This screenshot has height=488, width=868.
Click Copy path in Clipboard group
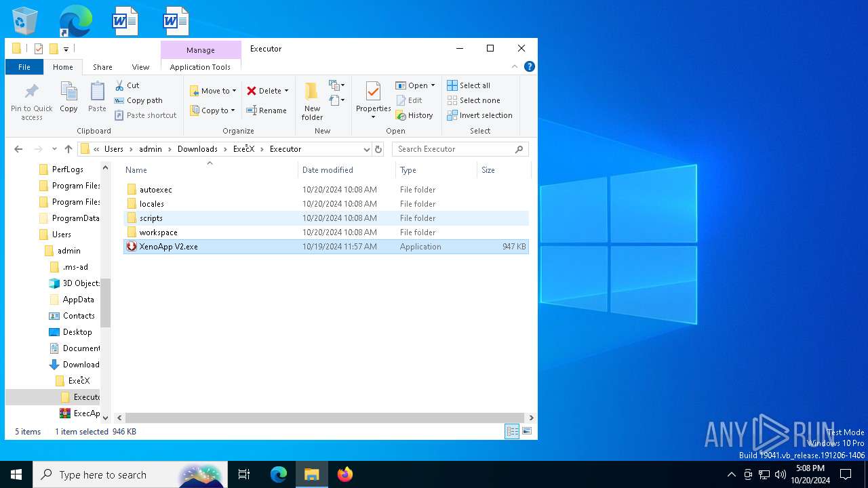pyautogui.click(x=138, y=100)
